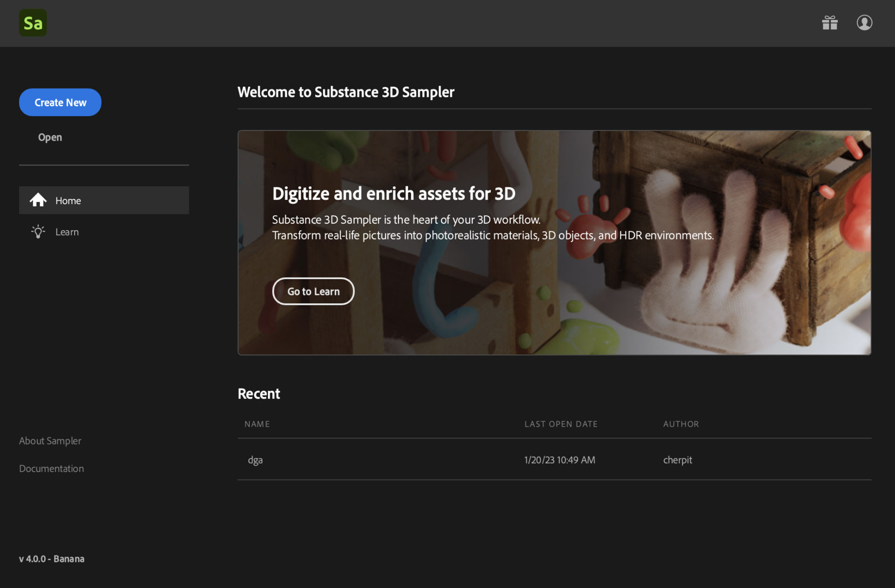895x588 pixels.
Task: Sort recents by the AUTHOR column
Action: click(x=681, y=424)
